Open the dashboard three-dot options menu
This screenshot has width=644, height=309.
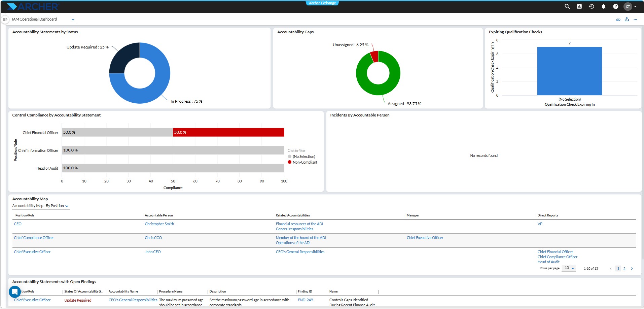tap(635, 20)
